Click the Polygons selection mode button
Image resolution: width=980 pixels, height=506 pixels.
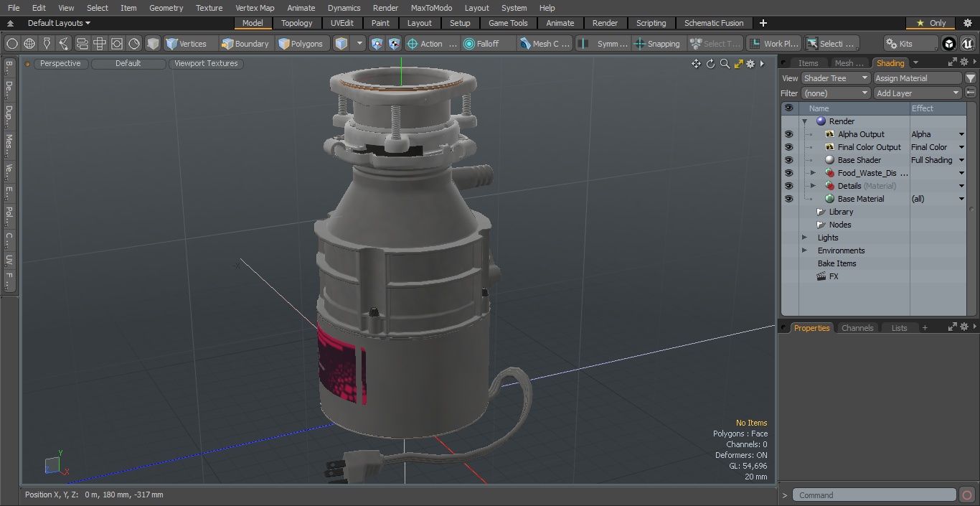click(x=301, y=44)
